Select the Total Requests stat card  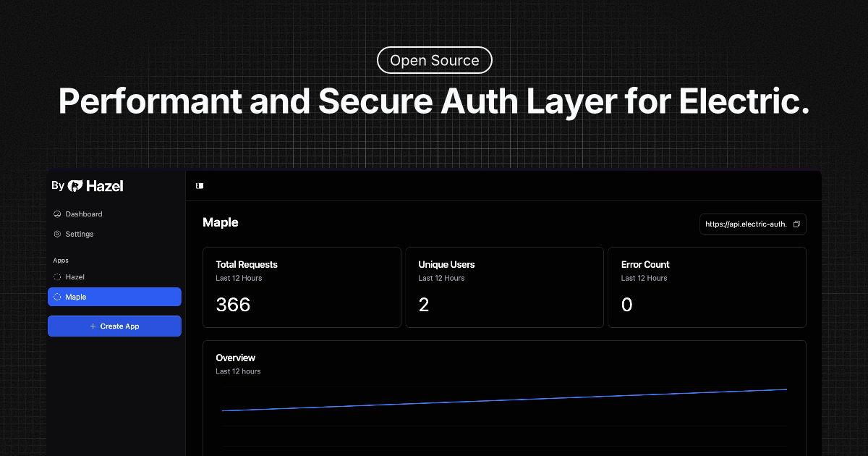[x=302, y=287]
